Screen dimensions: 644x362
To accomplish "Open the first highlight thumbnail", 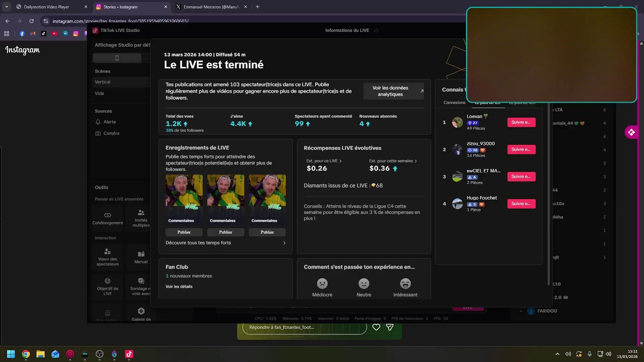I will [x=184, y=192].
